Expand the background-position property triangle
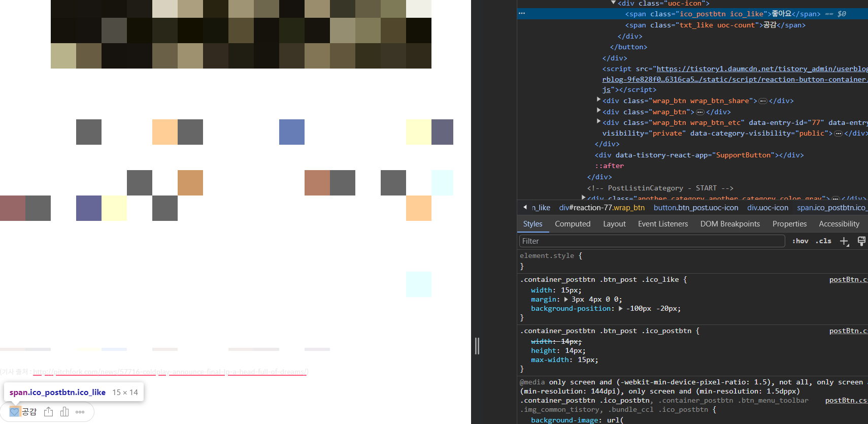 (x=620, y=309)
